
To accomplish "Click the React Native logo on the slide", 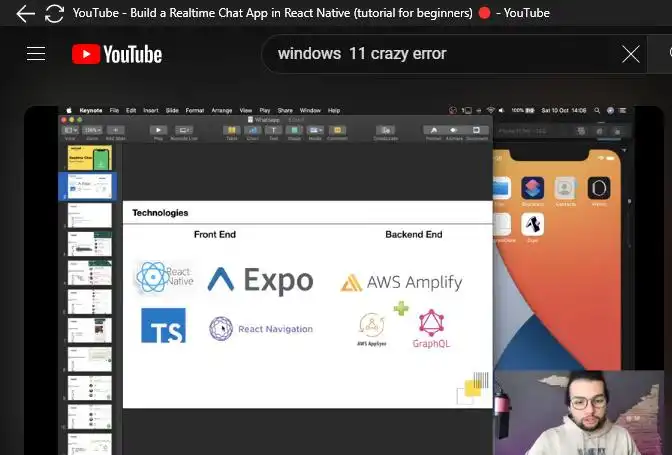I will click(165, 277).
